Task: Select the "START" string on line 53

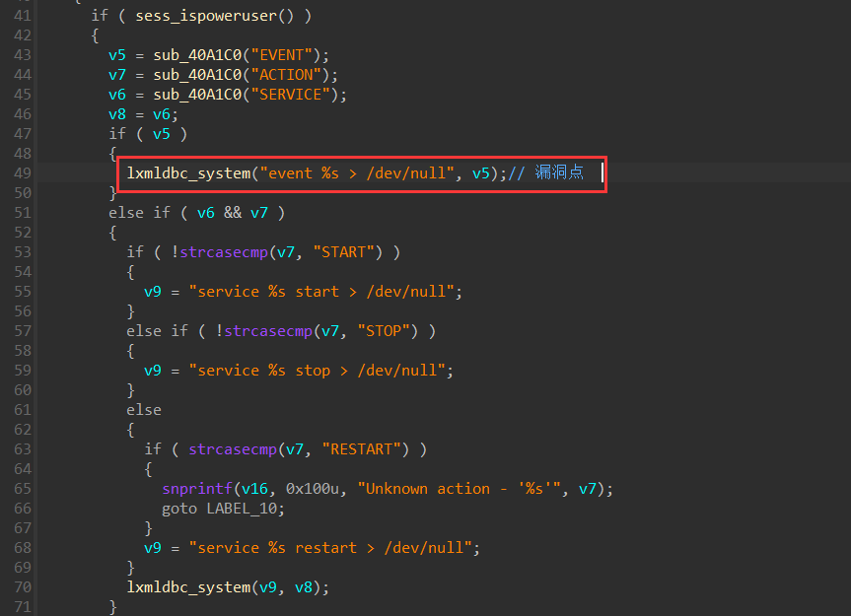Action: (x=343, y=252)
